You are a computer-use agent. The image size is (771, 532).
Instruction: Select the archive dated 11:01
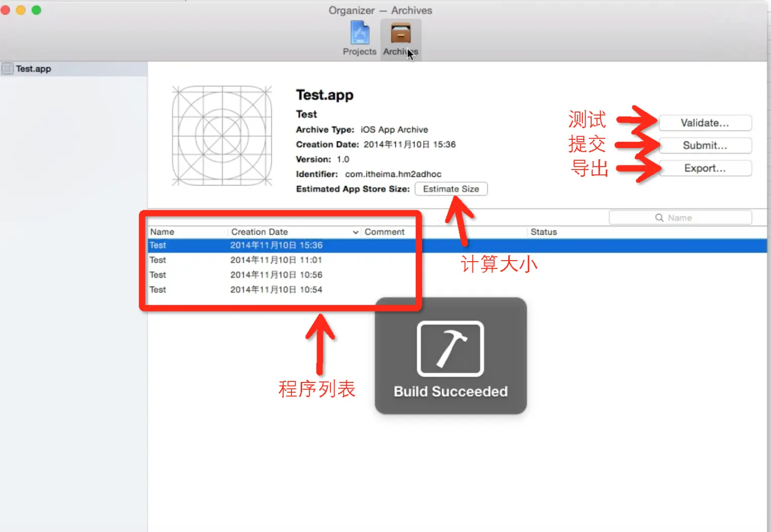point(457,260)
